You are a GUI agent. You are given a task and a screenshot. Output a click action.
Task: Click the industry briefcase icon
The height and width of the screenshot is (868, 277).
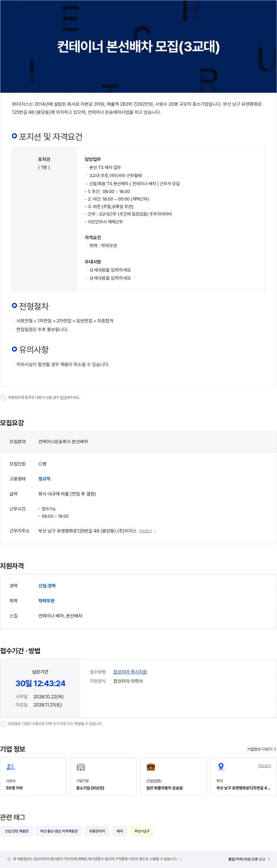(x=151, y=767)
